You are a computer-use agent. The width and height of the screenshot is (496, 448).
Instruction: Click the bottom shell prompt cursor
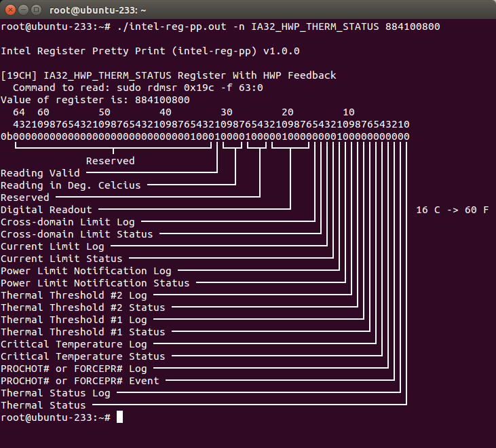(x=119, y=417)
